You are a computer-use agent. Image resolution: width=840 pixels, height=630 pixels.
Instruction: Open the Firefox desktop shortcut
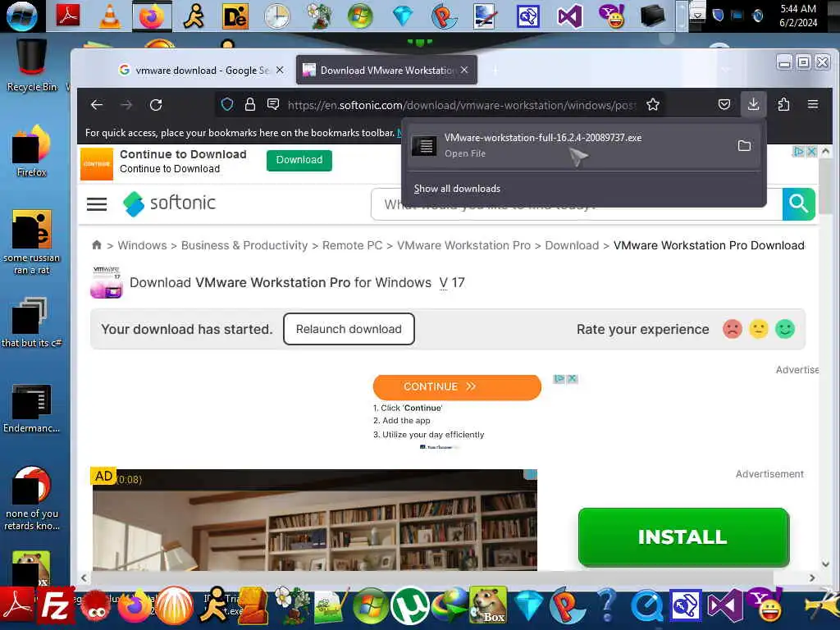31,151
